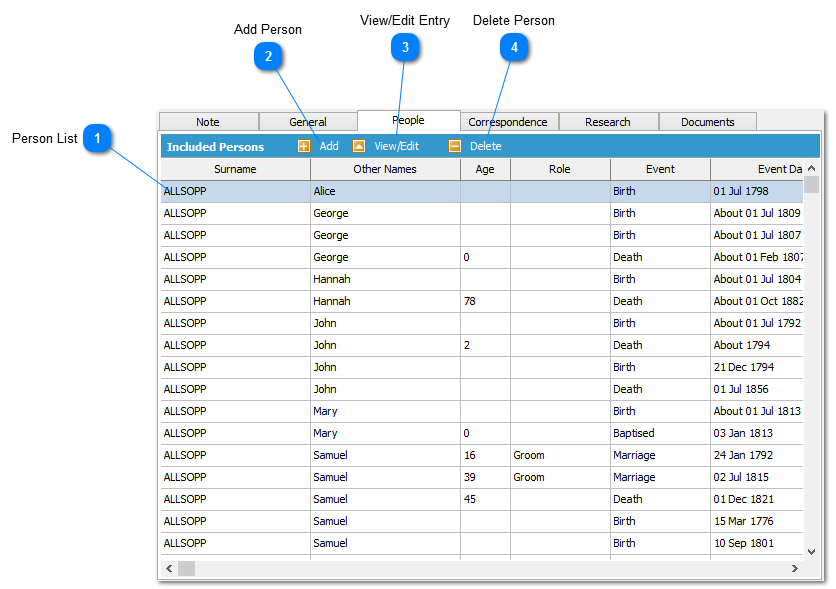Open the Correspondence tab

(x=508, y=122)
